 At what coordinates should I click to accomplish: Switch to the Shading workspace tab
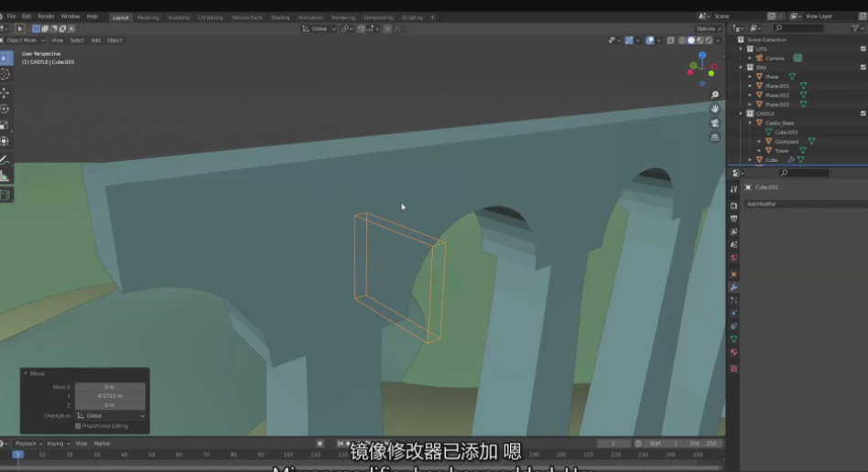280,17
